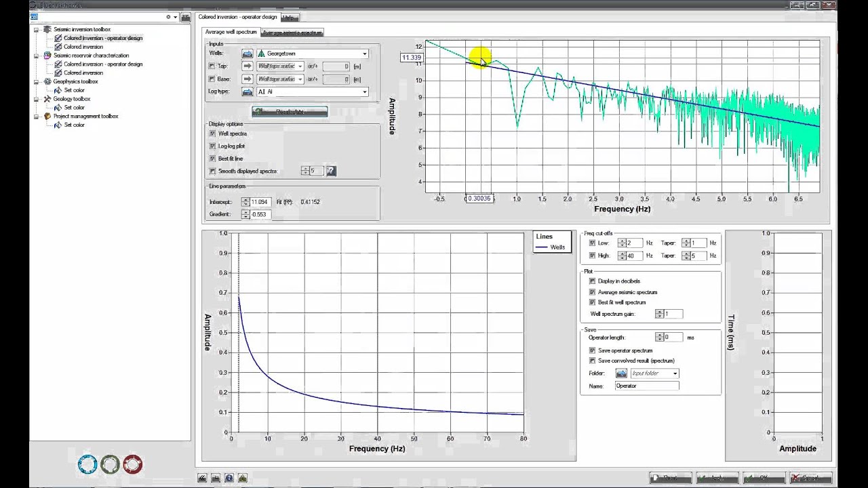Screen dimensions: 868x488
Task: Collapse the Geology toolbox node
Action: (x=37, y=99)
